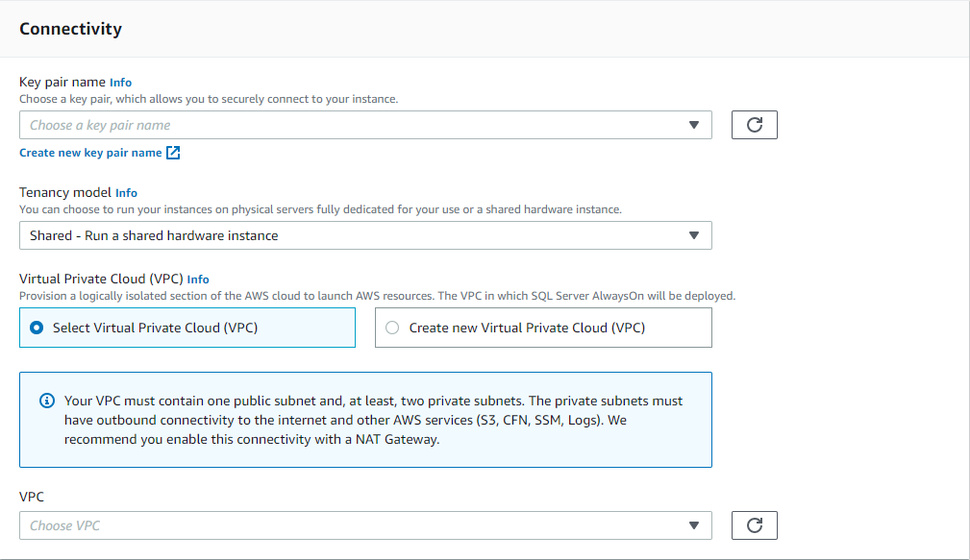This screenshot has height=560, width=970.
Task: Refresh the key pair name list
Action: click(754, 124)
